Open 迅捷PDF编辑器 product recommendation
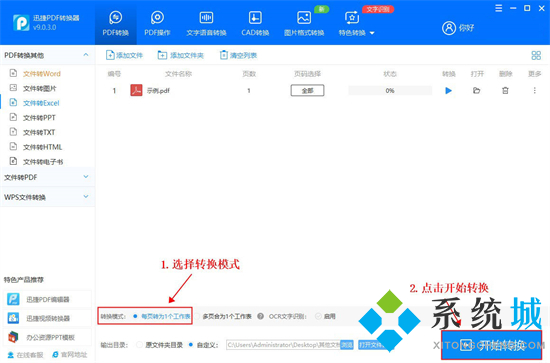The height and width of the screenshot is (363, 550). [x=47, y=299]
